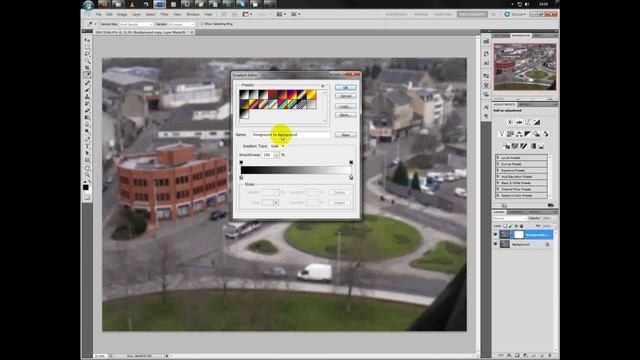Select the Quick Selection tool
The image size is (640, 360).
pos(87,61)
